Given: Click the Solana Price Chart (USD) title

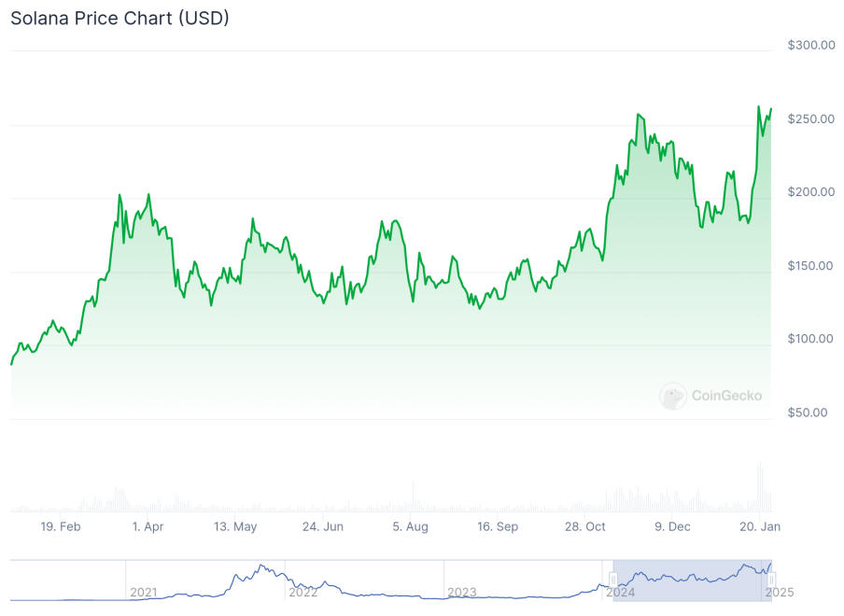Looking at the screenshot, I should pos(120,18).
